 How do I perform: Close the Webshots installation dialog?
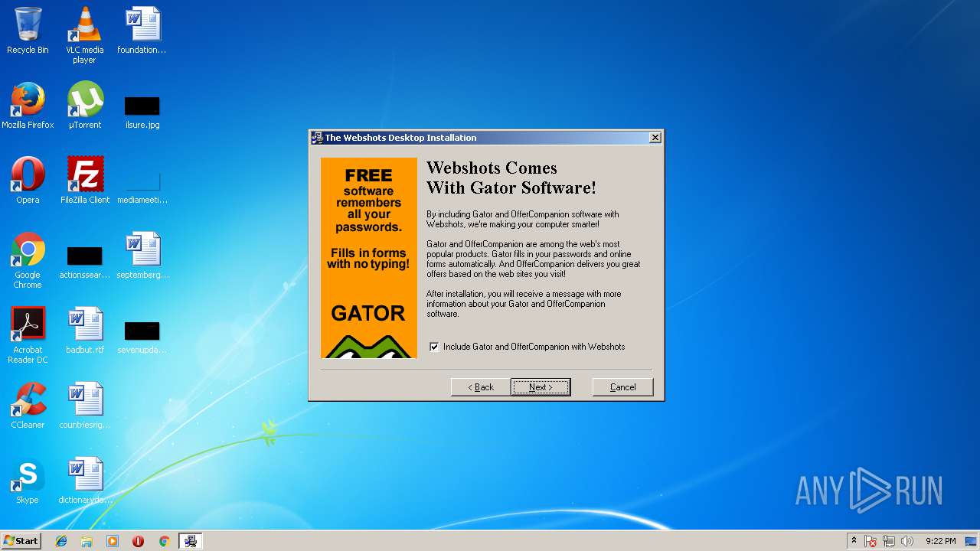tap(655, 138)
